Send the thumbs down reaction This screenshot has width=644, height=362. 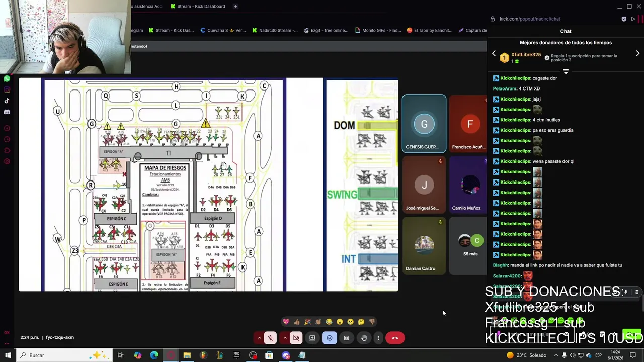click(372, 322)
